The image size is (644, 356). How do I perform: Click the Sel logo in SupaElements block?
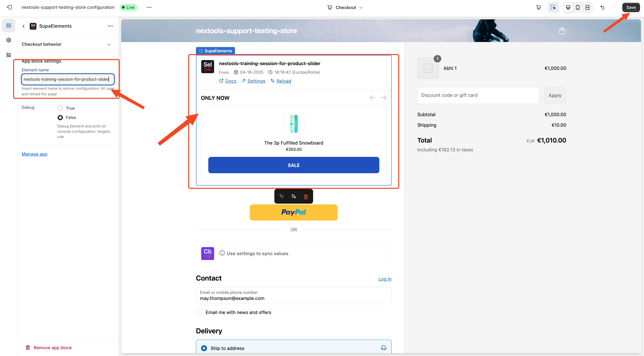[208, 67]
